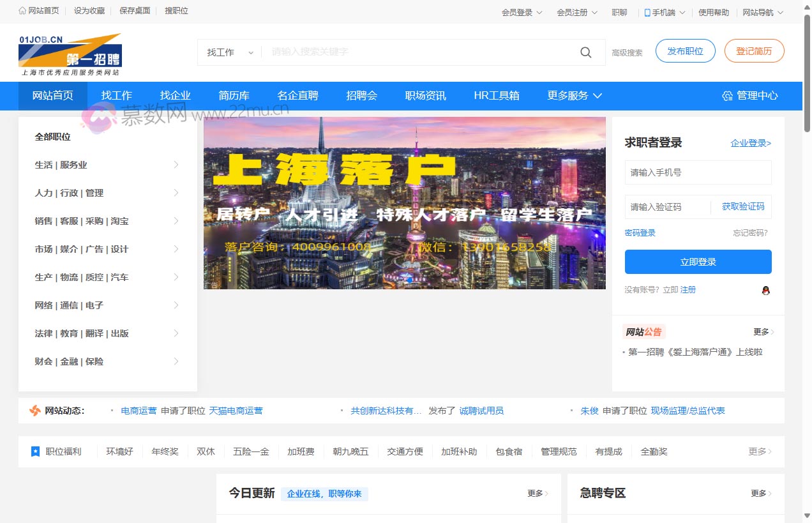Screen dimensions: 812x523
Task: Click the search magnifier icon in the search bar
Action: point(585,52)
